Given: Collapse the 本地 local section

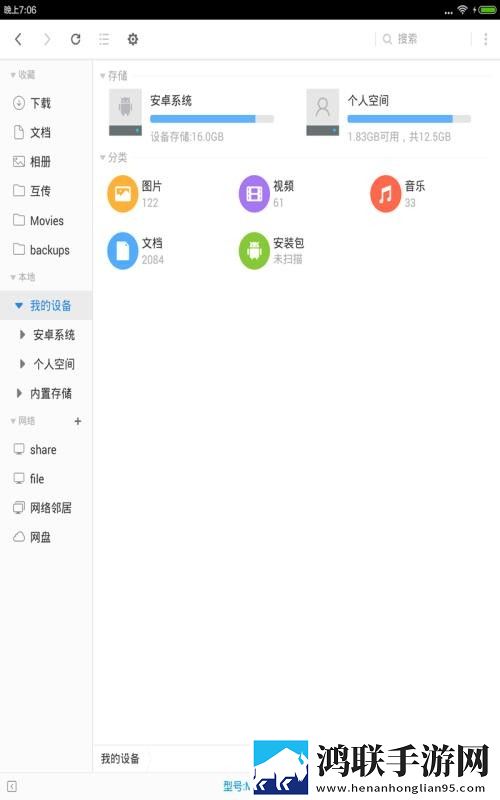Looking at the screenshot, I should click(14, 277).
